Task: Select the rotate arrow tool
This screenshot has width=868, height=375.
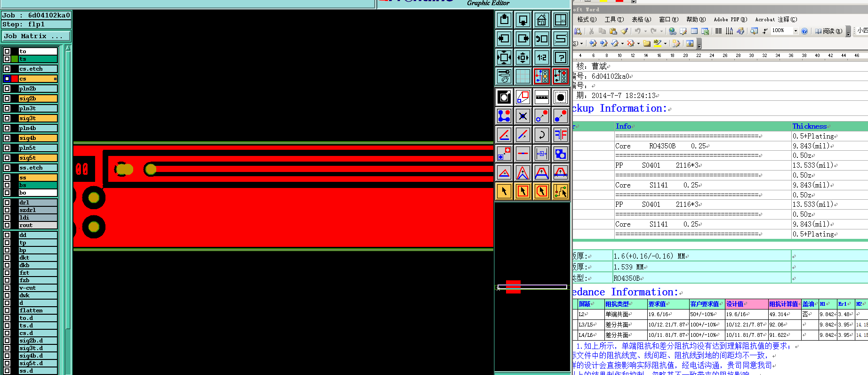Action: (542, 135)
